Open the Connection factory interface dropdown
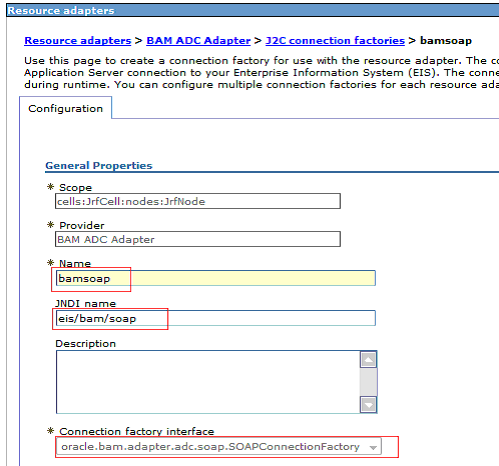Image resolution: width=499 pixels, height=466 pixels. pyautogui.click(x=219, y=447)
